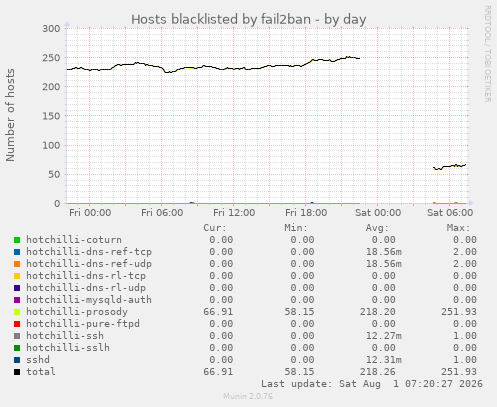Viewport: 497px width, 407px height.
Task: Click the Sat 00:00 time axis label
Action: (378, 213)
